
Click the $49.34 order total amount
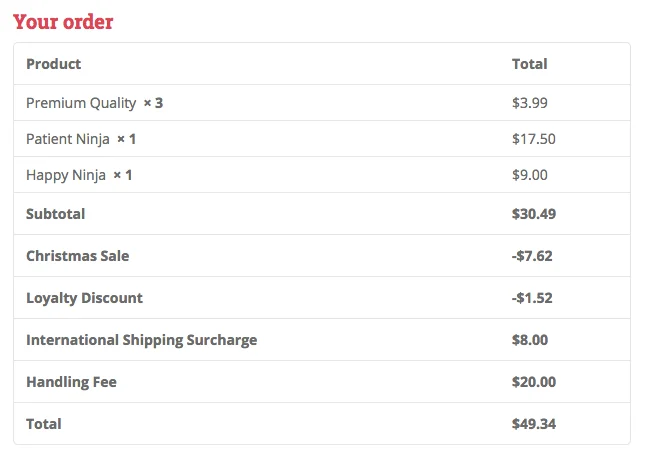533,424
